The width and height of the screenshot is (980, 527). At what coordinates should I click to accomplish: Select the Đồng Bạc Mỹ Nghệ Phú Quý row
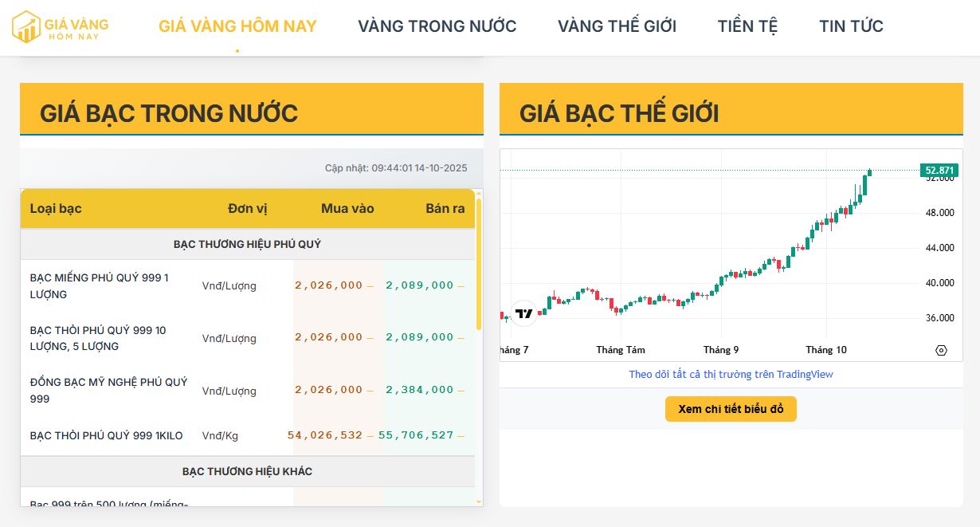(109, 391)
